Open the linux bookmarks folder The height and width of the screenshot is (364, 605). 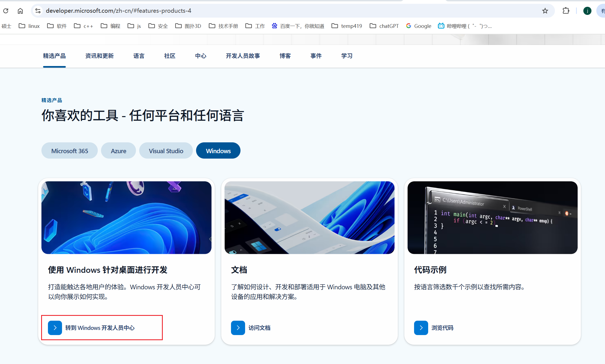(x=29, y=26)
